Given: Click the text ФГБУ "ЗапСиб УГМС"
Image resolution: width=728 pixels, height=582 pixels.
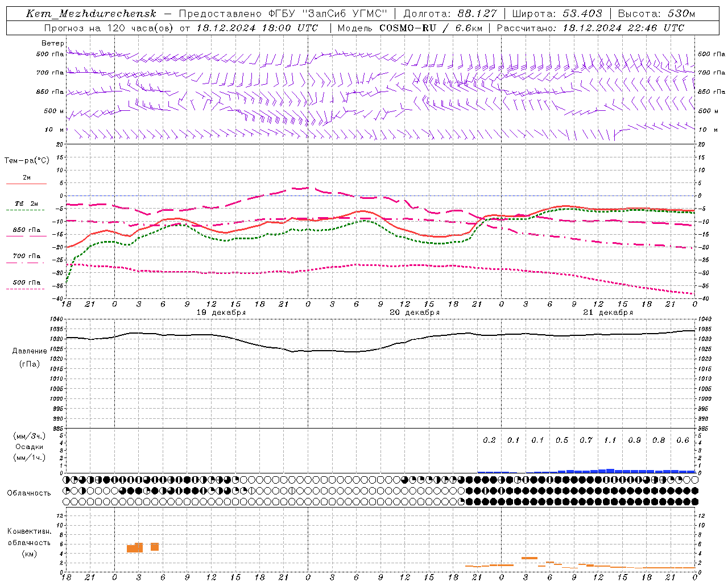Looking at the screenshot, I should (x=328, y=14).
